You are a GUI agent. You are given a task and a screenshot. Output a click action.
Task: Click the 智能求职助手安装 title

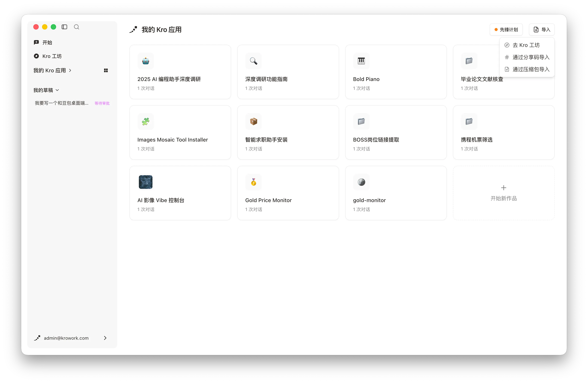pos(266,140)
